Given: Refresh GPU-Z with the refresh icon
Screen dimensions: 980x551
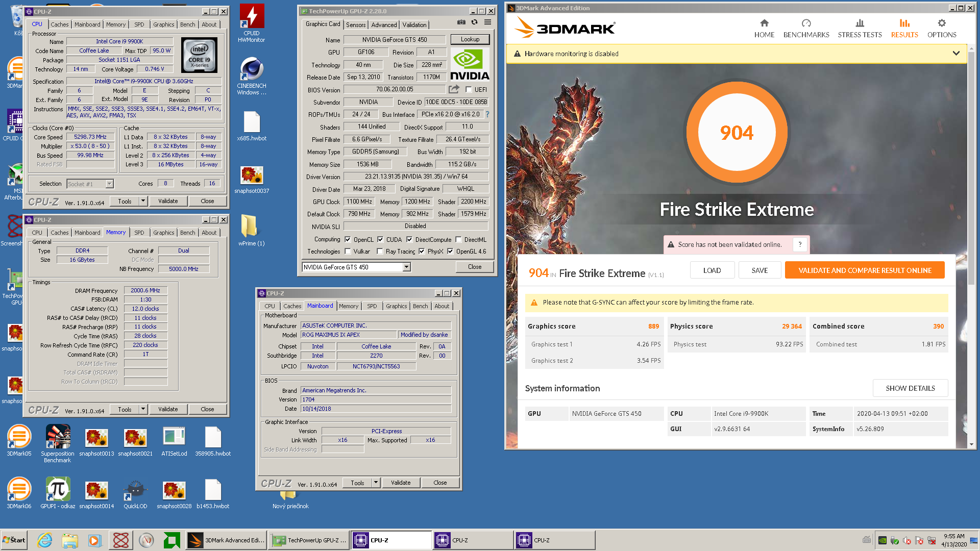Looking at the screenshot, I should (474, 22).
